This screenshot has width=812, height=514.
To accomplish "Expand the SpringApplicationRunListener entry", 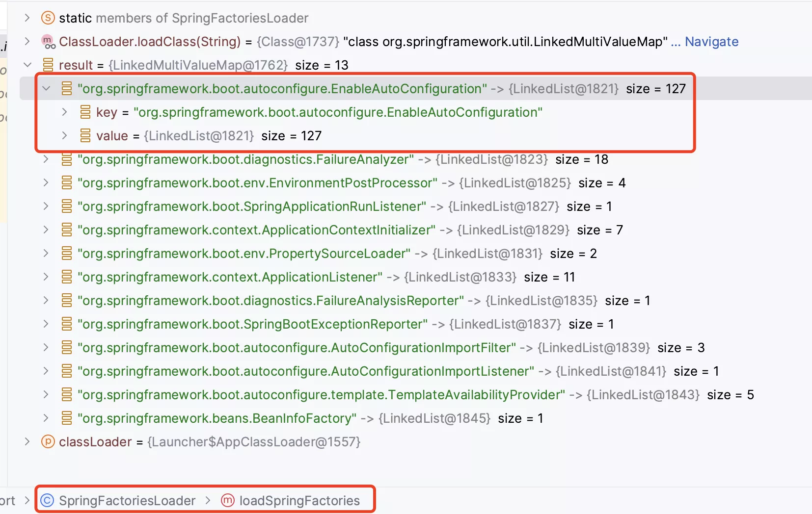I will tap(46, 206).
